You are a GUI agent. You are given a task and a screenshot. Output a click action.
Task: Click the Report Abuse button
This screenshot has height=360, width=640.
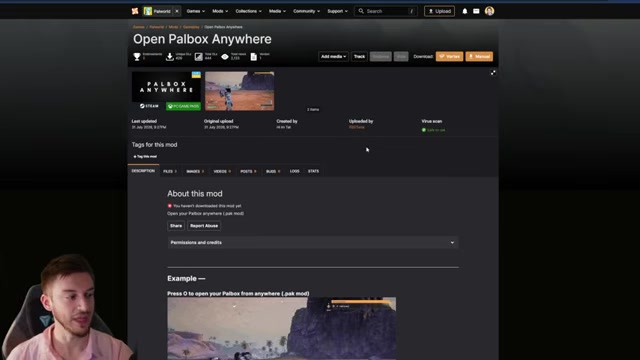[x=204, y=226]
